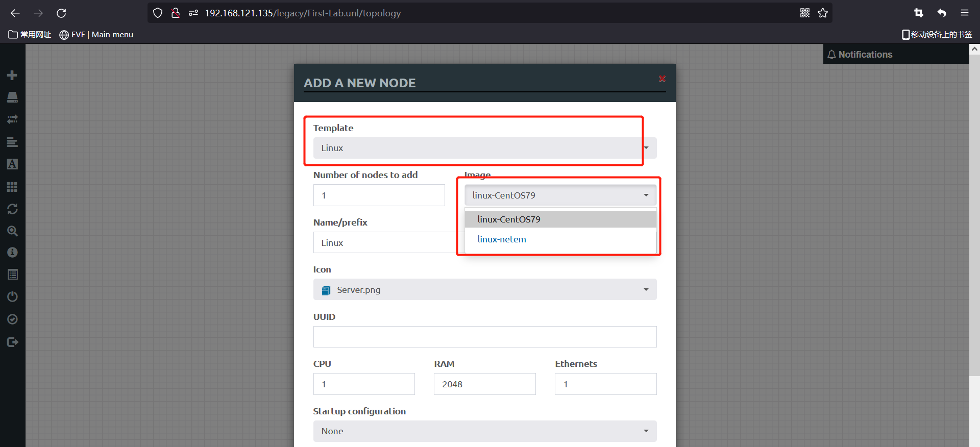
Task: Click the site permissions icon in address bar
Action: coord(193,13)
